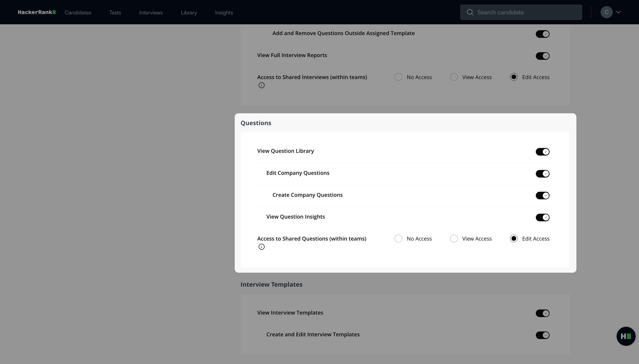This screenshot has width=639, height=364.
Task: Select No Access for Shared Questions
Action: tap(398, 238)
